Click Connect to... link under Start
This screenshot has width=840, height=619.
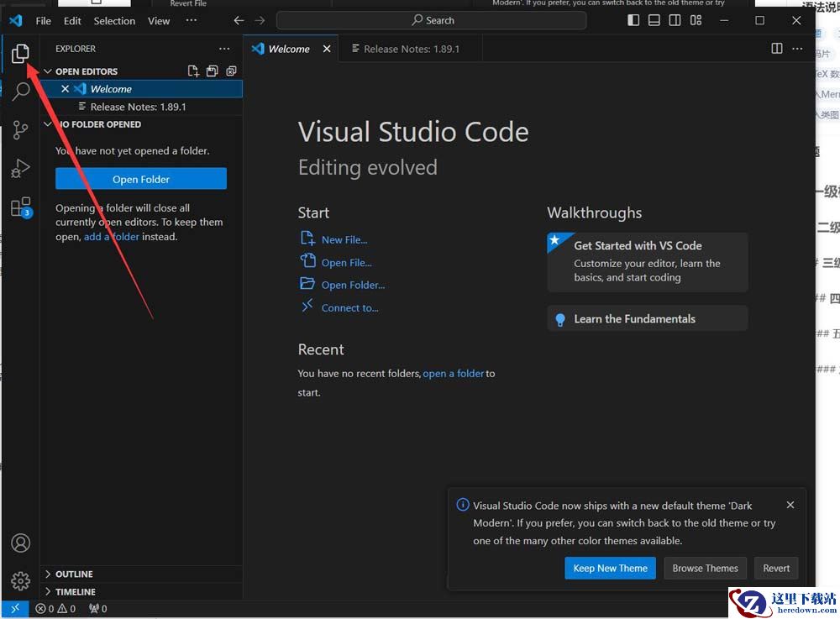point(349,308)
